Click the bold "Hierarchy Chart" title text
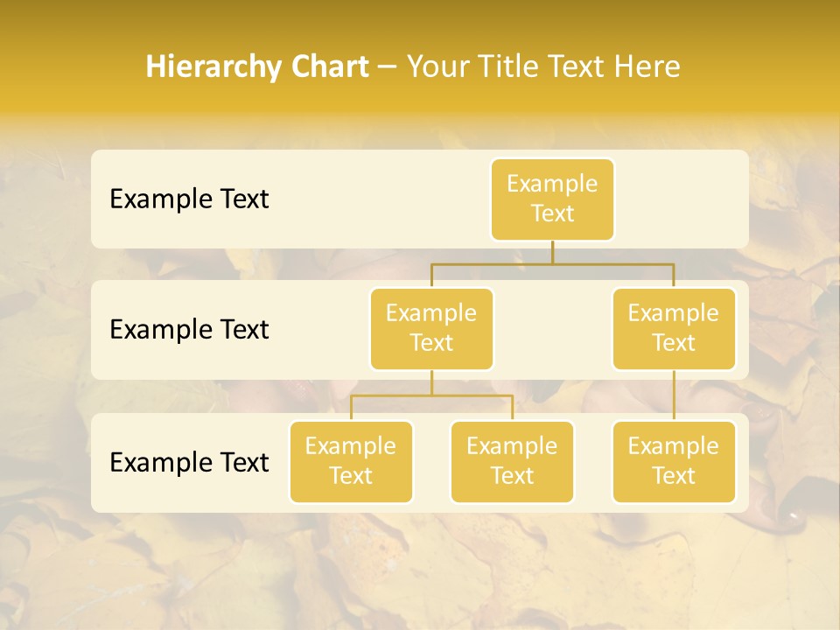Screen dimensions: 840x630 256,66
